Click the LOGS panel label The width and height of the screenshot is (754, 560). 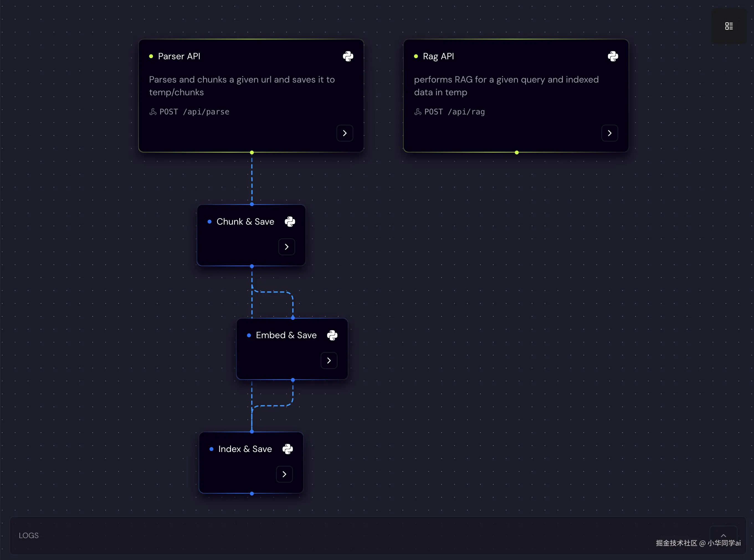tap(29, 536)
